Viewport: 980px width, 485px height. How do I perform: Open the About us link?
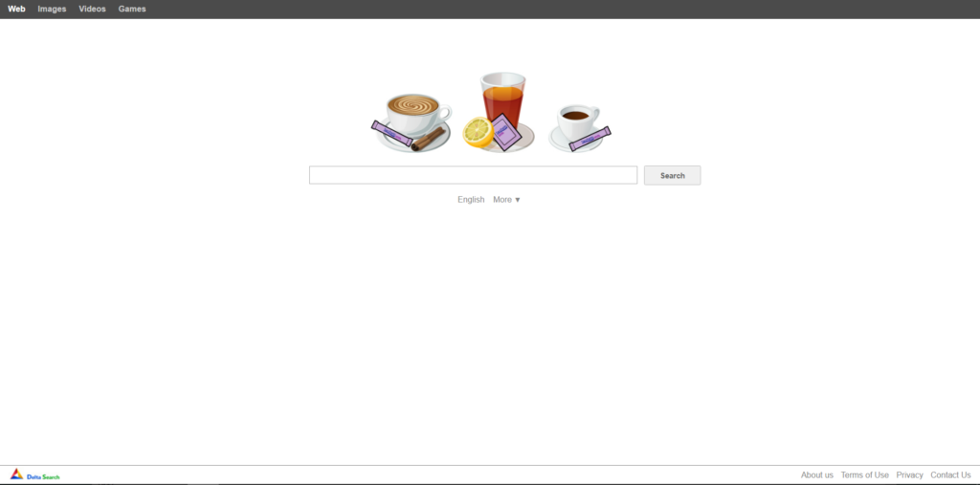817,475
